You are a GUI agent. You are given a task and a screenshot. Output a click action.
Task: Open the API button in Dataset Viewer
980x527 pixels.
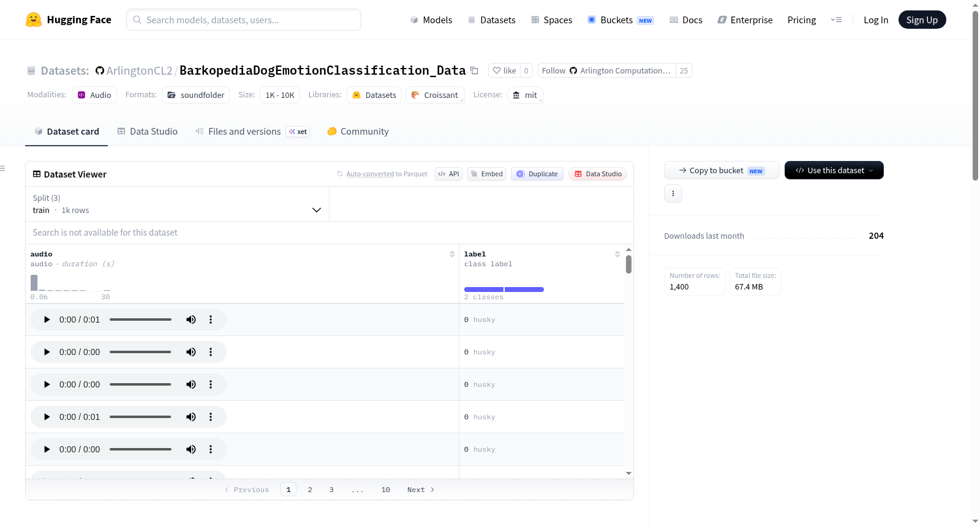(x=448, y=174)
